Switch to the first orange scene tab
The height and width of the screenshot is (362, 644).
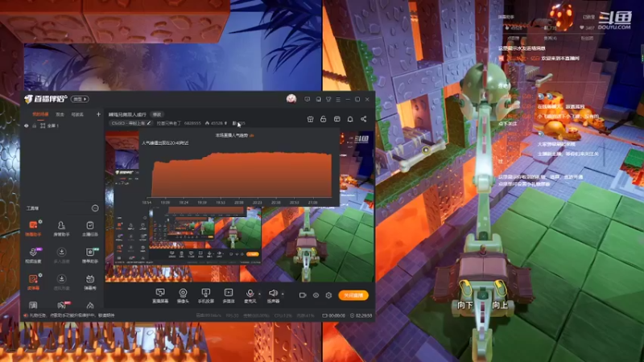(x=40, y=114)
